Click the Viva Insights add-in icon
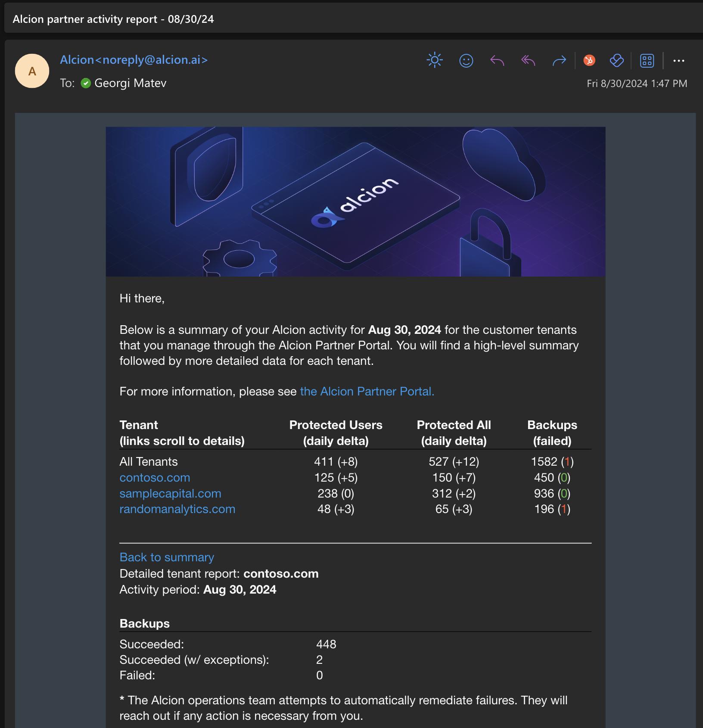703x728 pixels. 617,60
